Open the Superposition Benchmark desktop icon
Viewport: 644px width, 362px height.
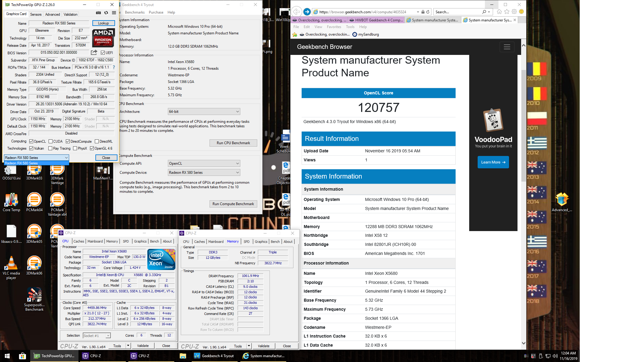pos(34,299)
